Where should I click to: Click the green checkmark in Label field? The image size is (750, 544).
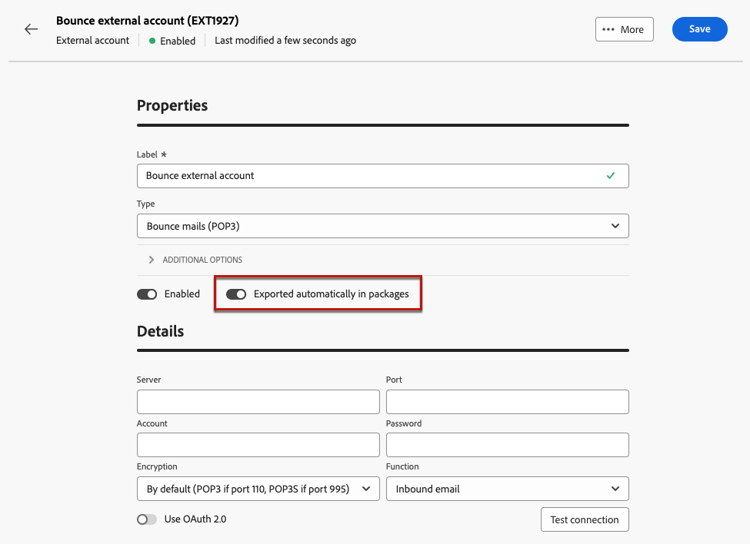(611, 175)
